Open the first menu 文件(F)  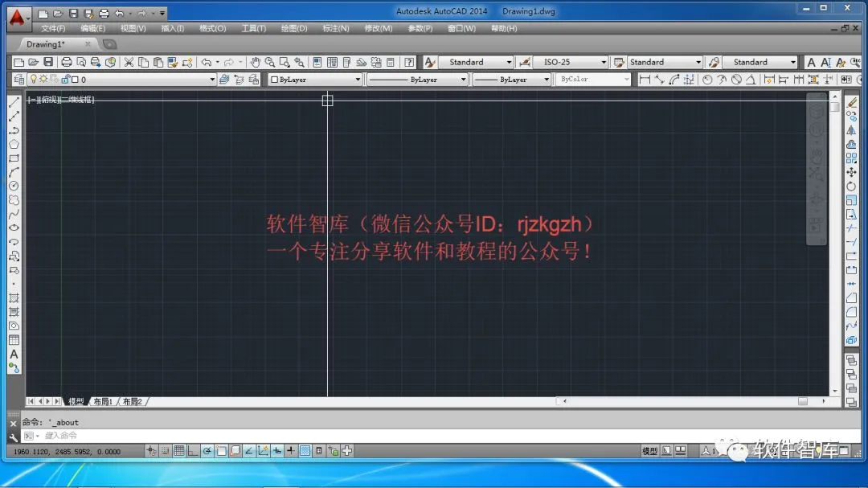[x=53, y=28]
